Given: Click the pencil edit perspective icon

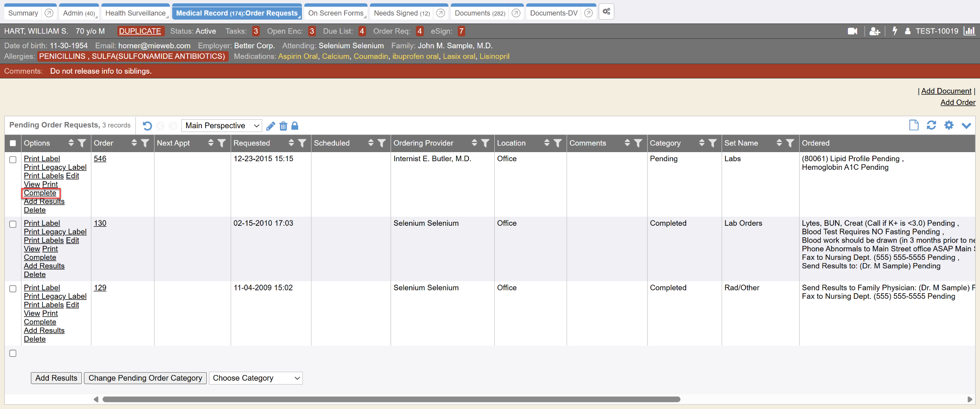Looking at the screenshot, I should pyautogui.click(x=270, y=126).
